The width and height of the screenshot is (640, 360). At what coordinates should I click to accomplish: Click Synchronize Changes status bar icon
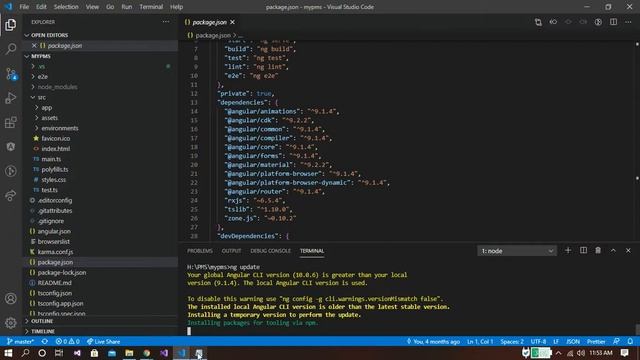[x=45, y=342]
